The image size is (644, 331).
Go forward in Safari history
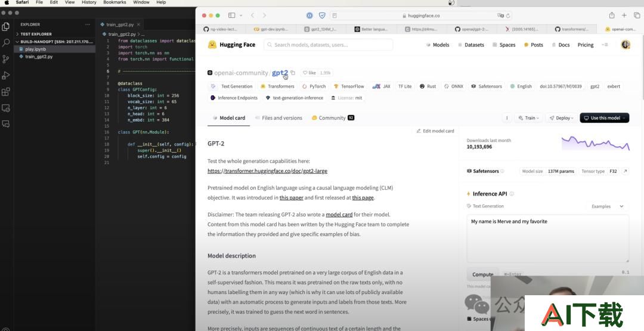tap(264, 16)
